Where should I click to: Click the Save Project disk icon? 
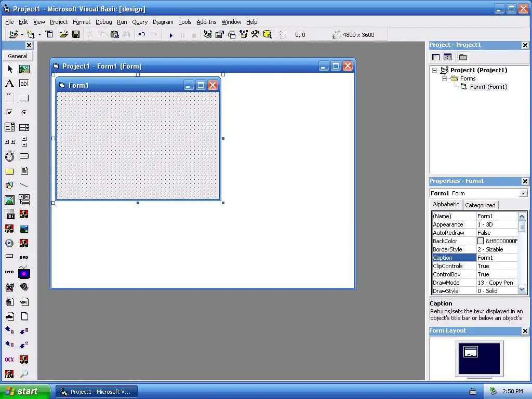click(x=76, y=34)
